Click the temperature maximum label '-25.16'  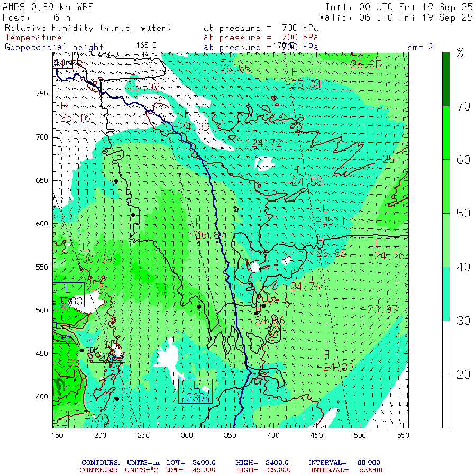tap(72, 118)
